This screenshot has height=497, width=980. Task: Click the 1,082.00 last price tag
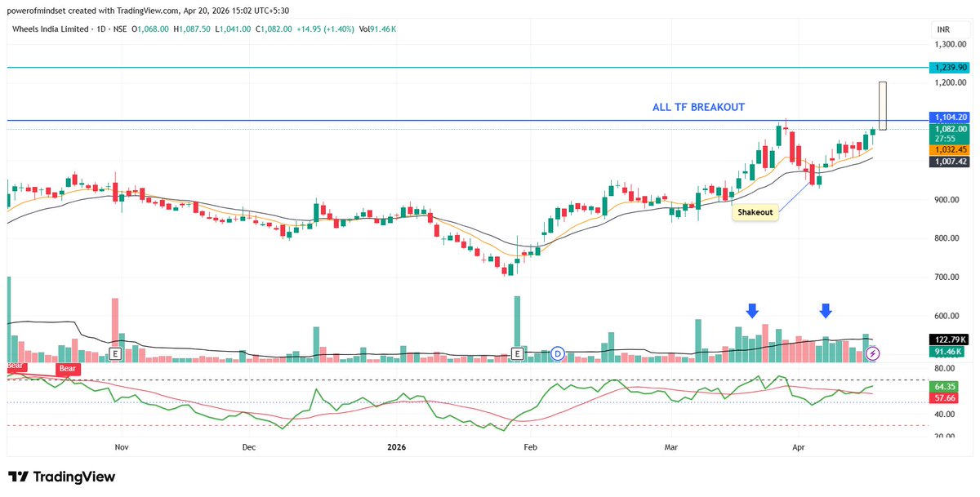950,129
